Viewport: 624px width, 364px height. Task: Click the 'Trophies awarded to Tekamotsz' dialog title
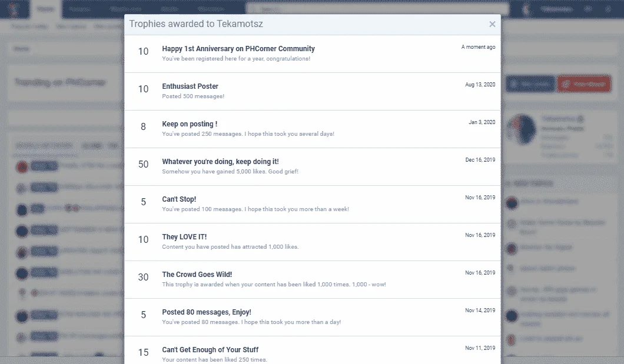[196, 24]
